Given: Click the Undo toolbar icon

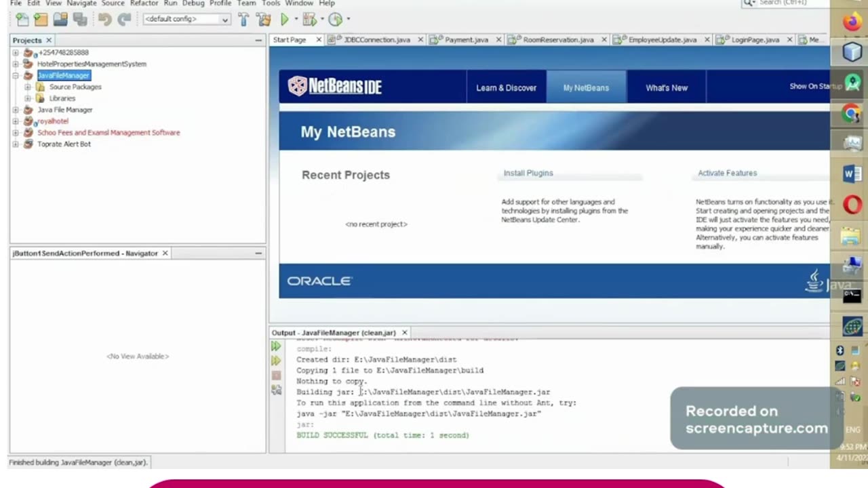Looking at the screenshot, I should coord(104,20).
